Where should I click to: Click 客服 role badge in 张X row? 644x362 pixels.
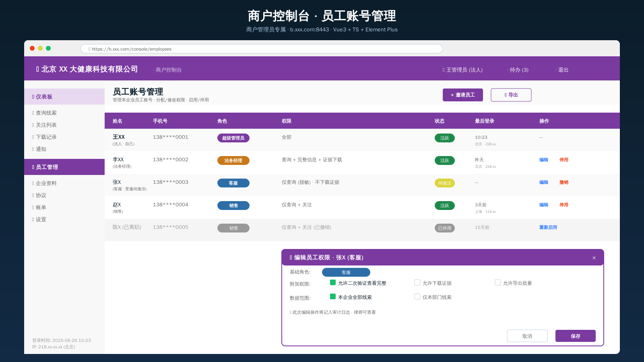(233, 183)
